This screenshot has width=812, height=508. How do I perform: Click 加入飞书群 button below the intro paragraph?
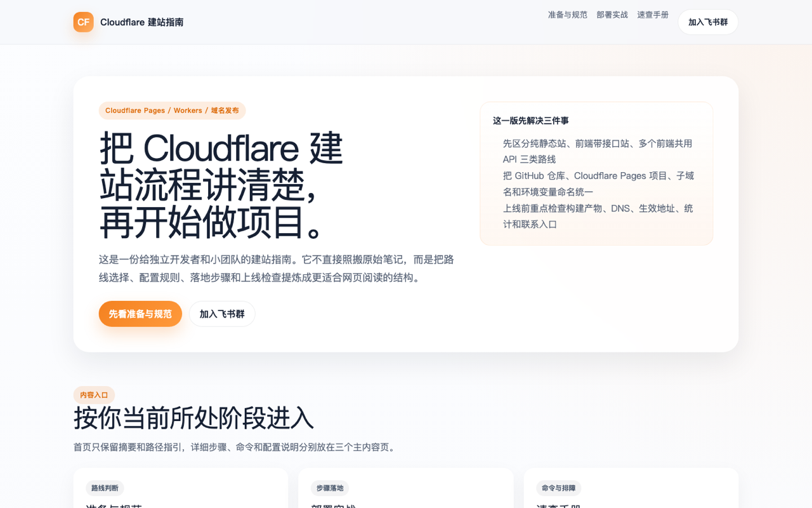click(x=222, y=314)
